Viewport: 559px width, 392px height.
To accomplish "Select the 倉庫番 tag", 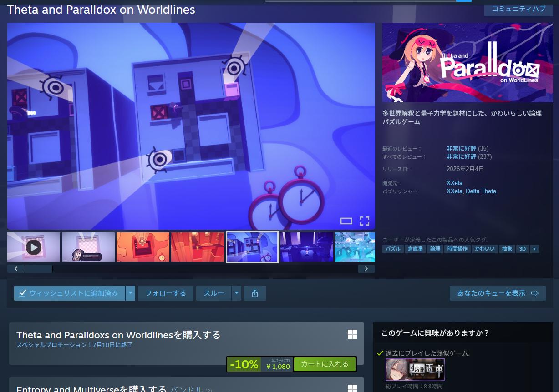I will 415,249.
